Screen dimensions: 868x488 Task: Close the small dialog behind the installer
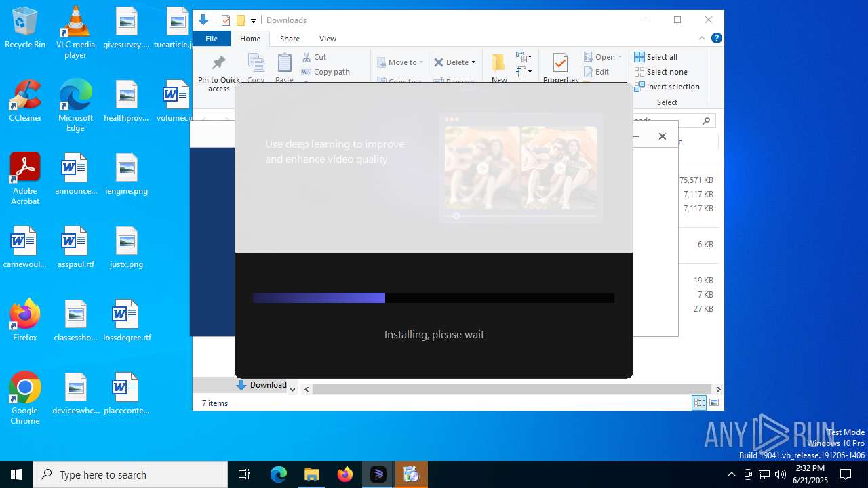point(663,136)
